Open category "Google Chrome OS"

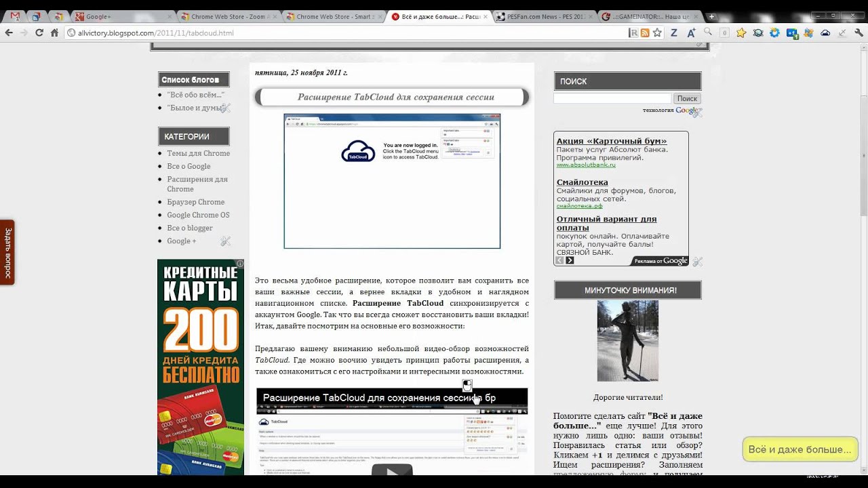(198, 215)
